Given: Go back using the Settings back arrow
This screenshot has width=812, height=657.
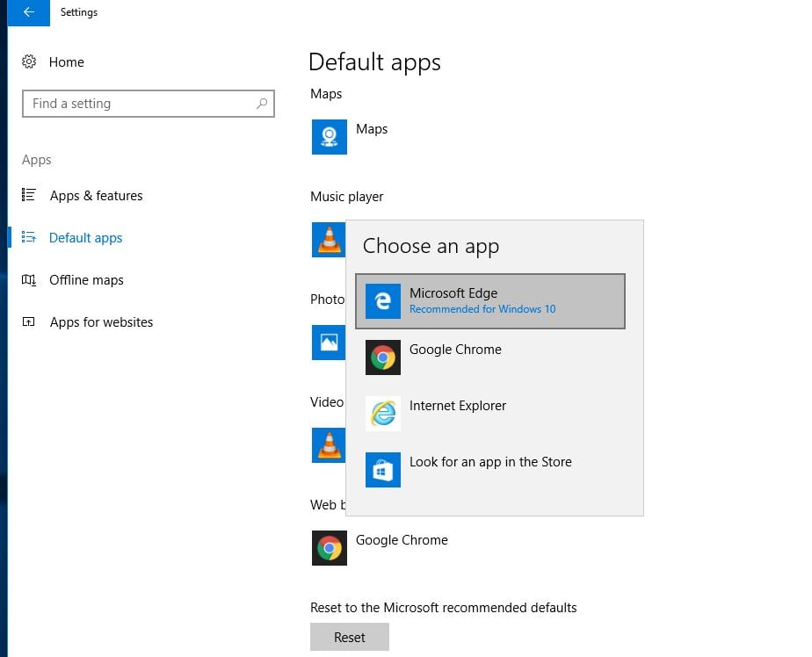Looking at the screenshot, I should point(28,12).
